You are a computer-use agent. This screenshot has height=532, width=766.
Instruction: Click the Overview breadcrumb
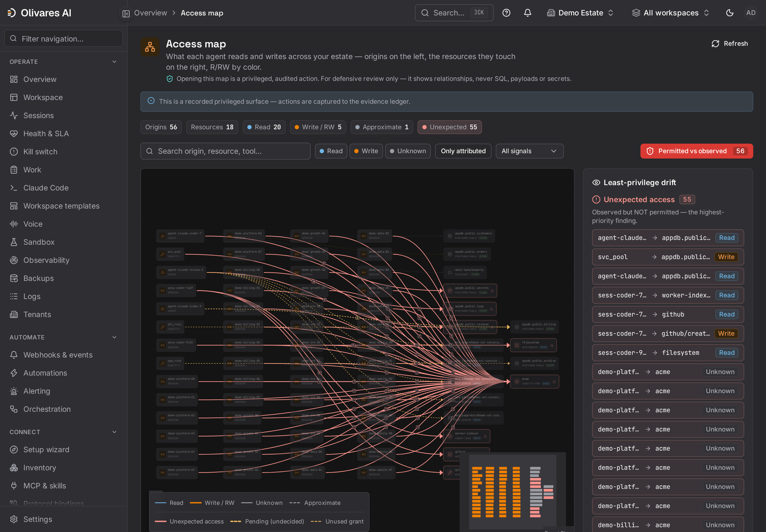tap(150, 13)
